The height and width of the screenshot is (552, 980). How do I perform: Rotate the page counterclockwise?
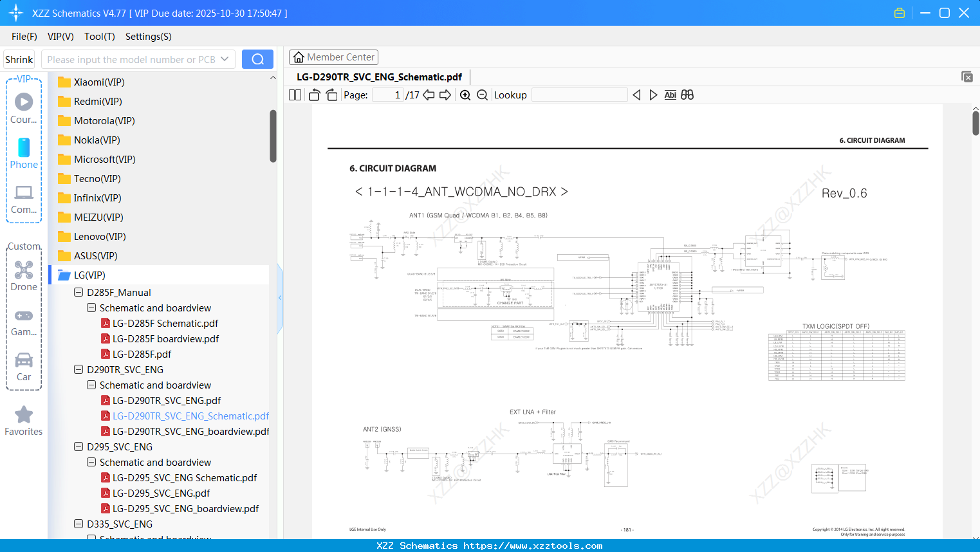313,95
